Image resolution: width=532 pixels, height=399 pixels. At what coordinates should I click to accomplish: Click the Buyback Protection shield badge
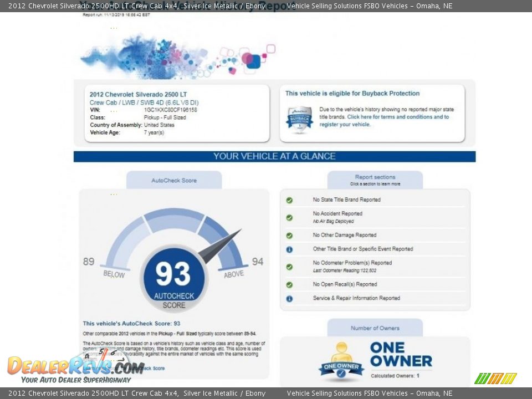(x=299, y=118)
